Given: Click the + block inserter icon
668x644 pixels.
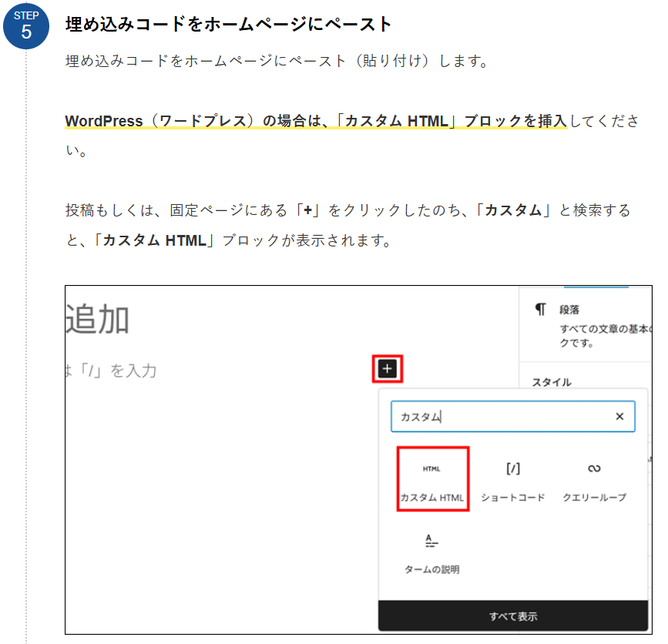Looking at the screenshot, I should point(387,369).
